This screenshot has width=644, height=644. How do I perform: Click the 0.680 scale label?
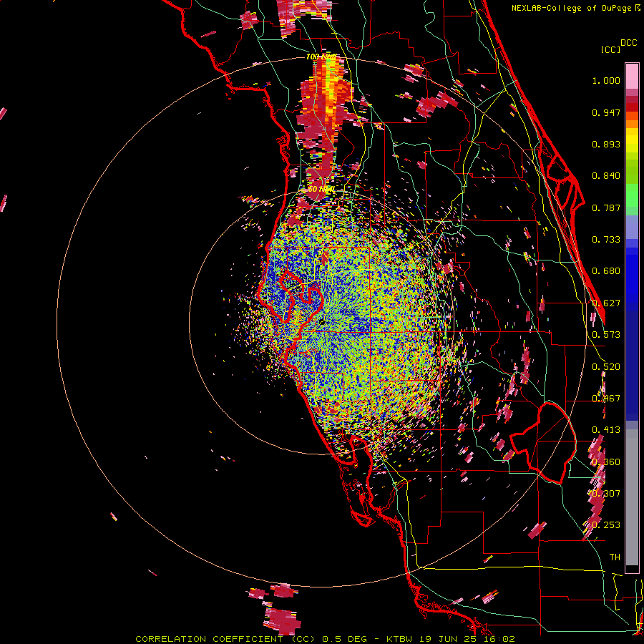606,271
